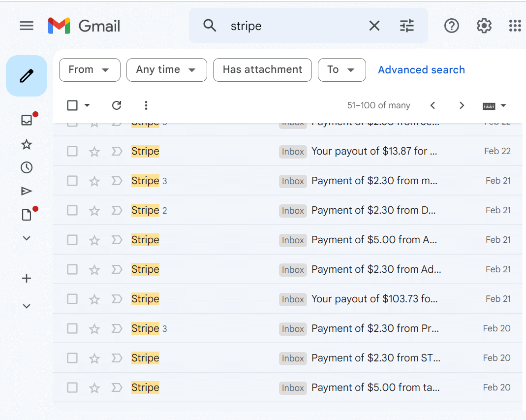The image size is (526, 420).
Task: Go to Inbox in the sidebar
Action: click(27, 120)
